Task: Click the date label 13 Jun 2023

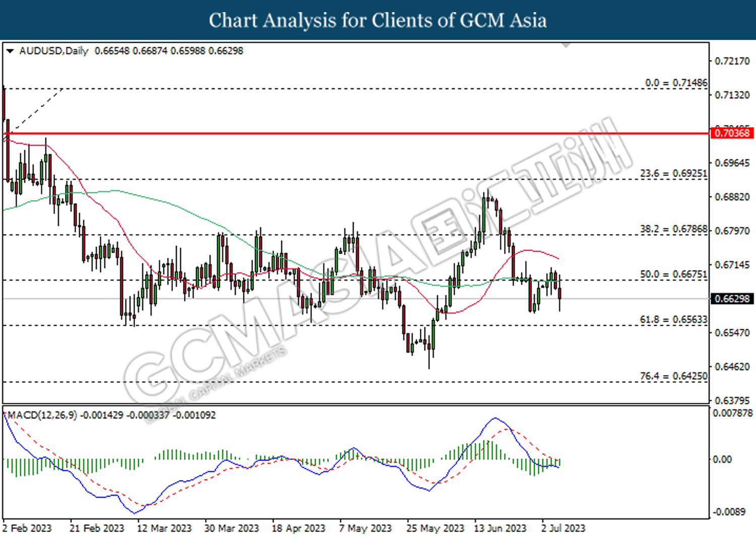Action: (500, 528)
